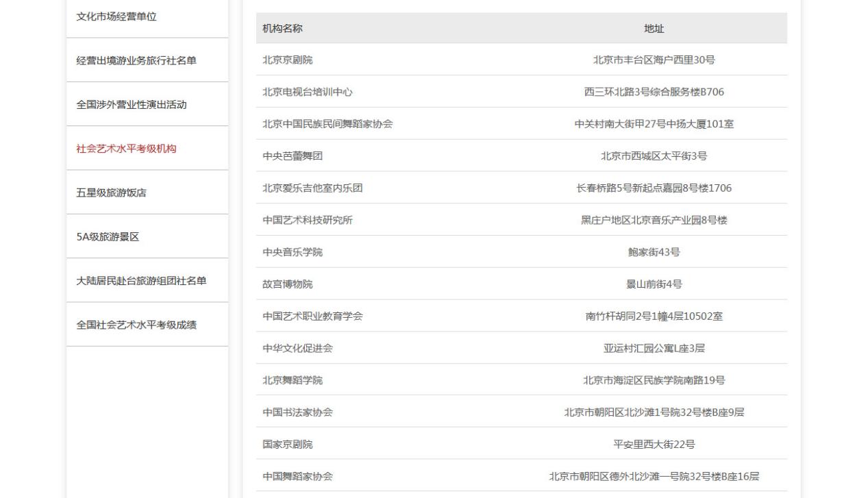Click 中国舞蹈家协会 institution name

point(297,476)
